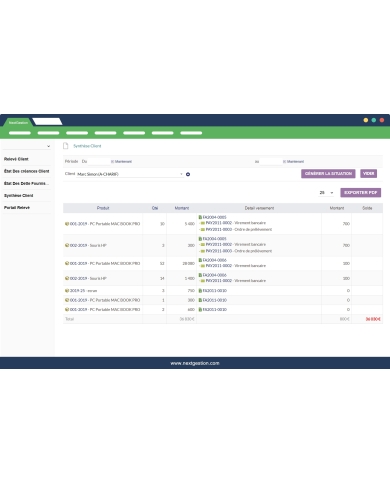Click invoice icon FA2004-0005 in Souris HP quantity 3 row
Image resolution: width=390 pixels, height=484 pixels.
click(200, 239)
